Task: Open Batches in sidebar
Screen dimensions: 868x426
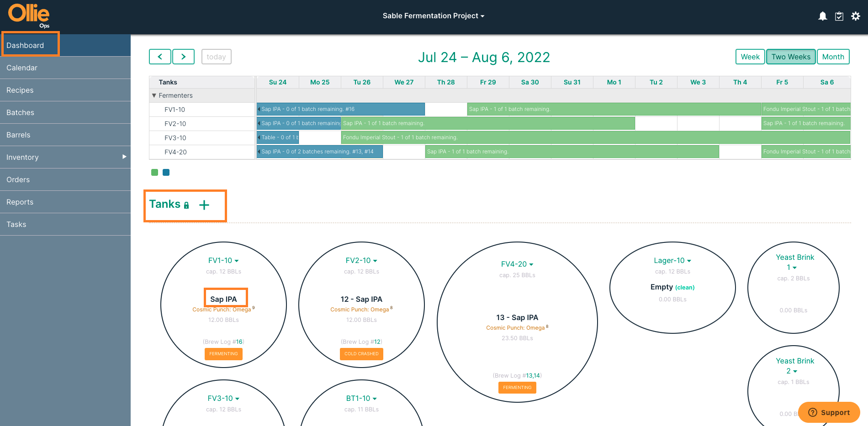Action: [x=65, y=112]
